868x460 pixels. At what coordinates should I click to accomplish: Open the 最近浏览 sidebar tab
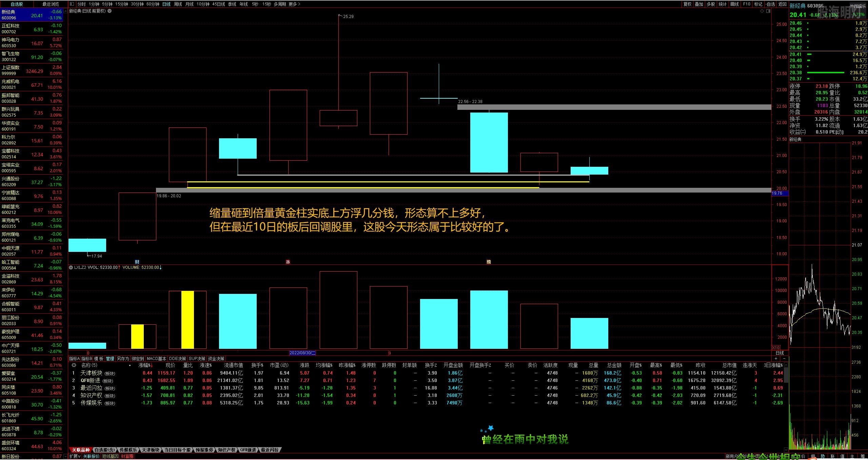(51, 4)
